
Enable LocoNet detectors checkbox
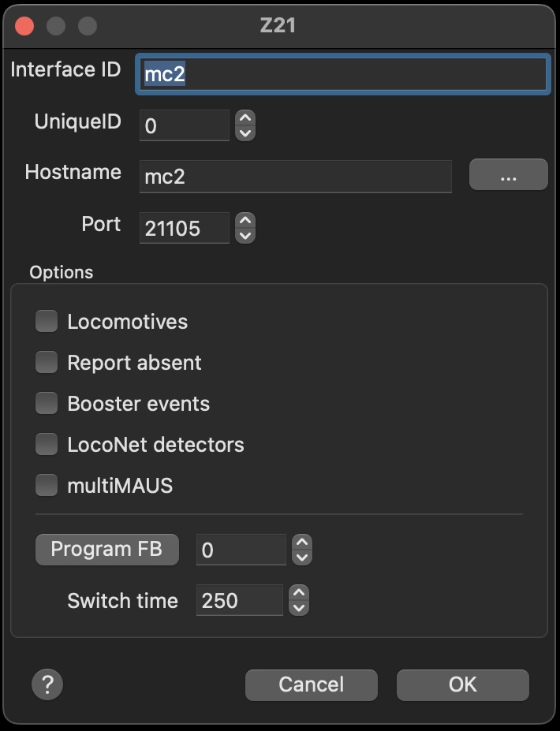pyautogui.click(x=47, y=444)
